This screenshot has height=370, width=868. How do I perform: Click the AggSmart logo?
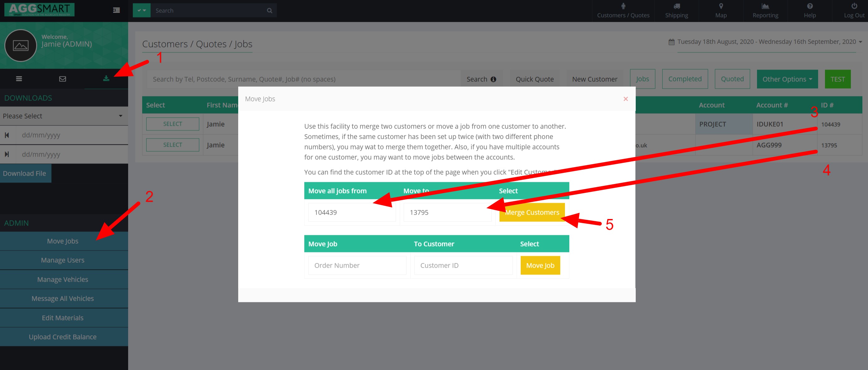(x=39, y=10)
